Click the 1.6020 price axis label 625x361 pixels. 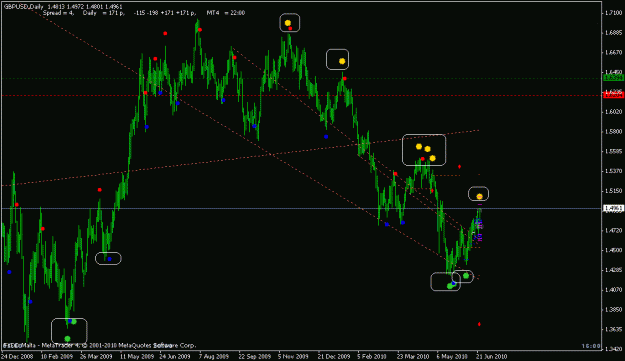pyautogui.click(x=613, y=112)
